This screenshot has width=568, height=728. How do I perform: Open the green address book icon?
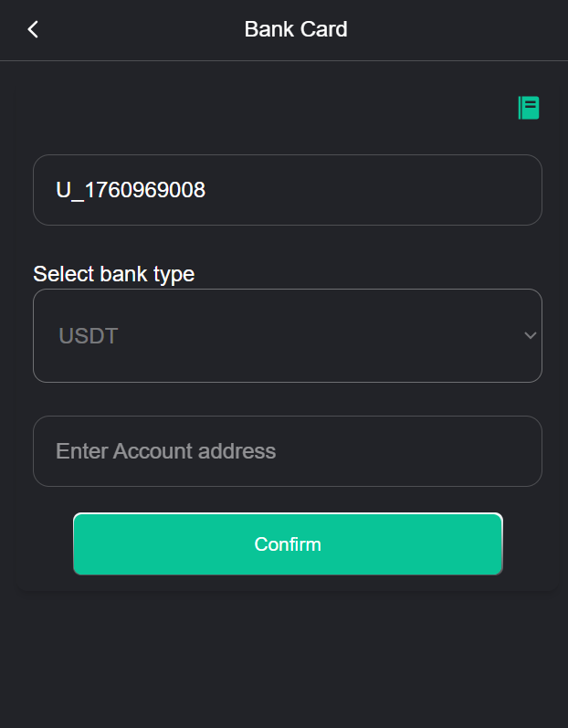pos(529,108)
